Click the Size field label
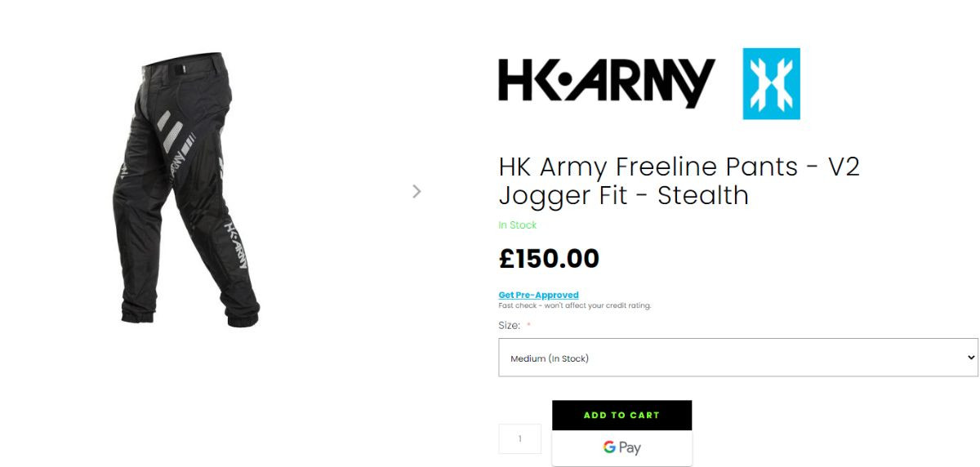Image resolution: width=980 pixels, height=467 pixels. pyautogui.click(x=509, y=326)
